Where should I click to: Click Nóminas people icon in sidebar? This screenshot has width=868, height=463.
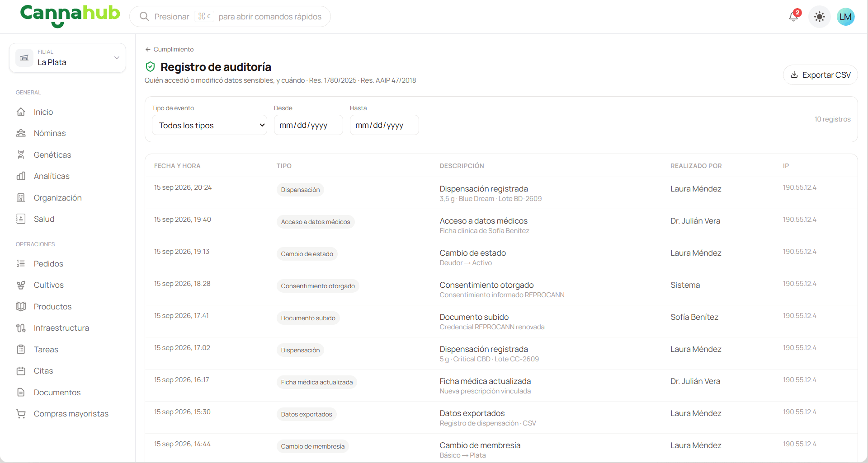tap(21, 133)
